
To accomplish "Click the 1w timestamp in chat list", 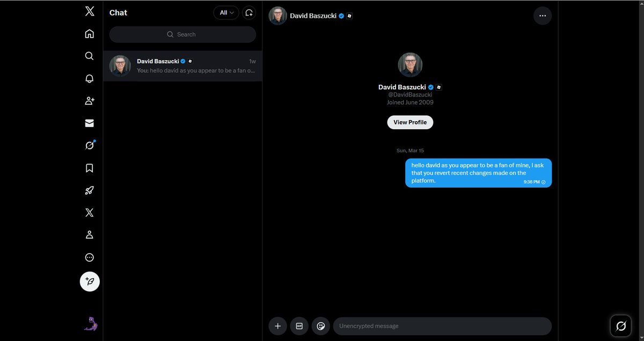I will 252,62.
